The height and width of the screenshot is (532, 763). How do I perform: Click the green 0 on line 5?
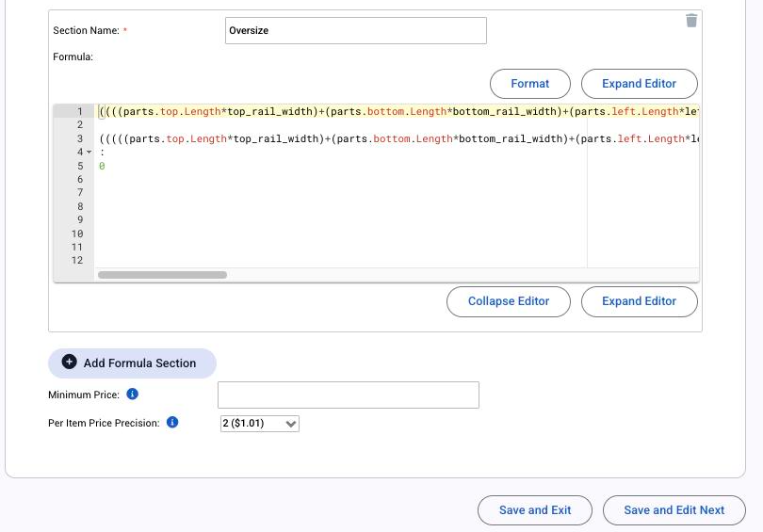point(102,166)
